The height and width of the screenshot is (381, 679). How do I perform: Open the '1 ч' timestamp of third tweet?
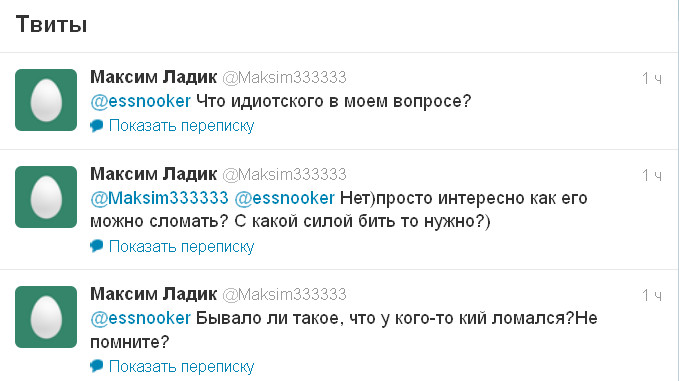click(x=652, y=295)
